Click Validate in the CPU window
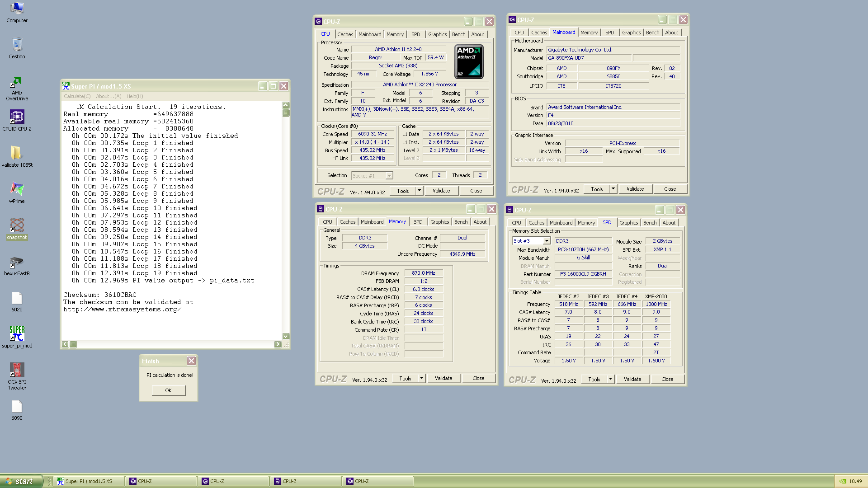Viewport: 868px width, 488px height. pyautogui.click(x=441, y=191)
